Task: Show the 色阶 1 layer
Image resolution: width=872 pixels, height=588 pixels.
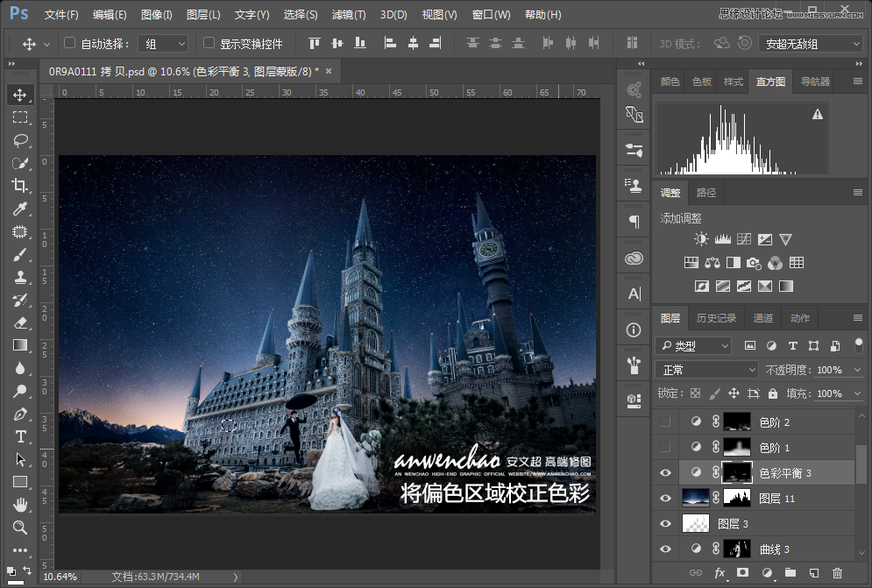Action: (x=665, y=447)
